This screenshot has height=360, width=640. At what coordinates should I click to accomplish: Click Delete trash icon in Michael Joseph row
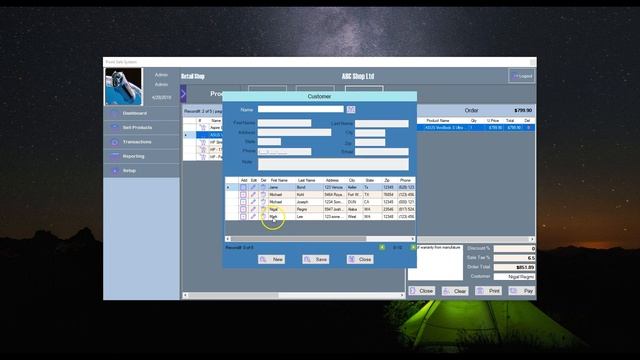(x=263, y=202)
